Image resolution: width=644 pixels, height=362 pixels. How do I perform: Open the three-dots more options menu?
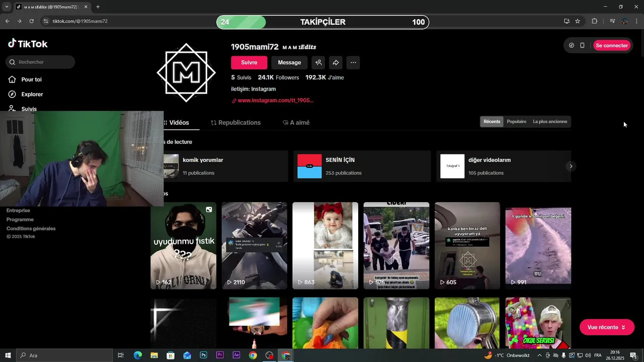pyautogui.click(x=353, y=62)
